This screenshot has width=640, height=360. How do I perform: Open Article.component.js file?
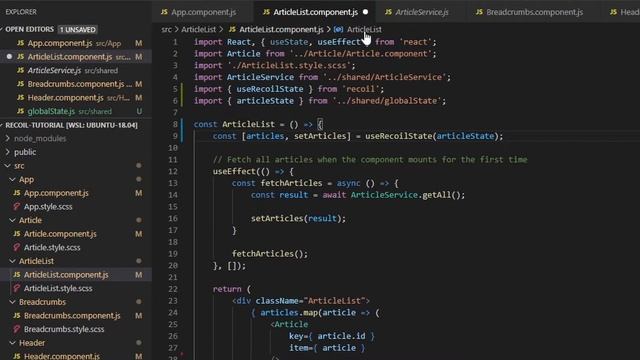click(76, 234)
